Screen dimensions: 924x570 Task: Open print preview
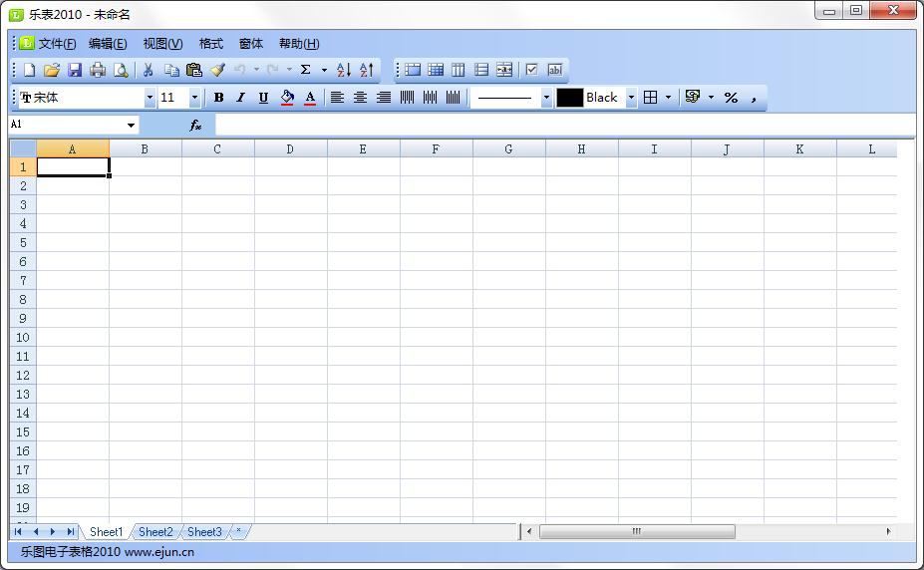click(121, 70)
